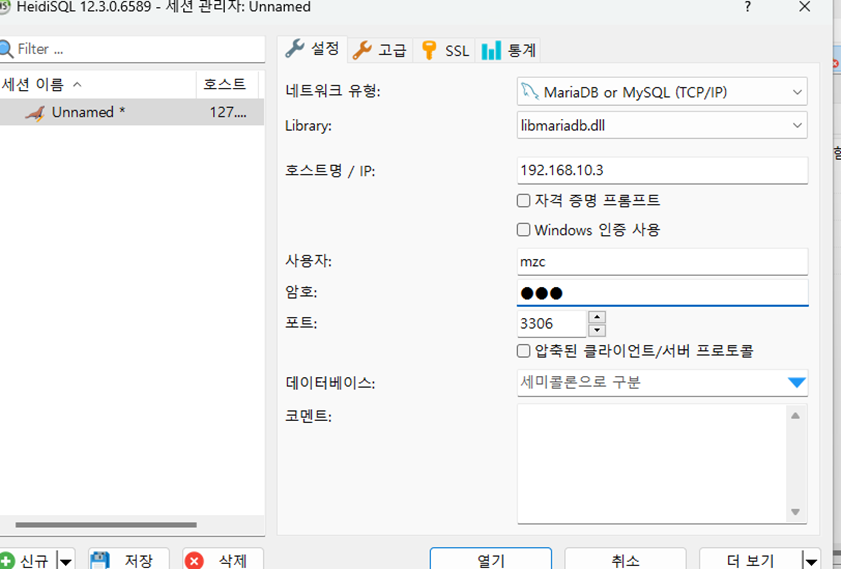The image size is (841, 569).
Task: Click the 열기 button
Action: [490, 560]
